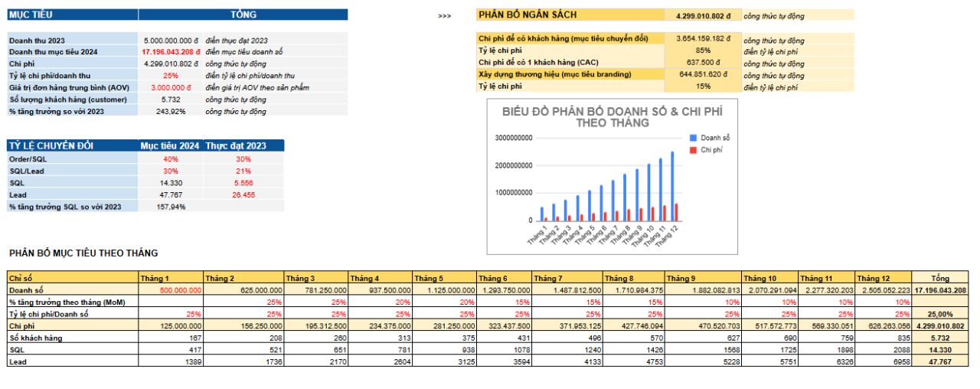The image size is (980, 389).
Task: Select Xây dựng thương hiệu (mục tiêu branding) label
Action: click(570, 74)
